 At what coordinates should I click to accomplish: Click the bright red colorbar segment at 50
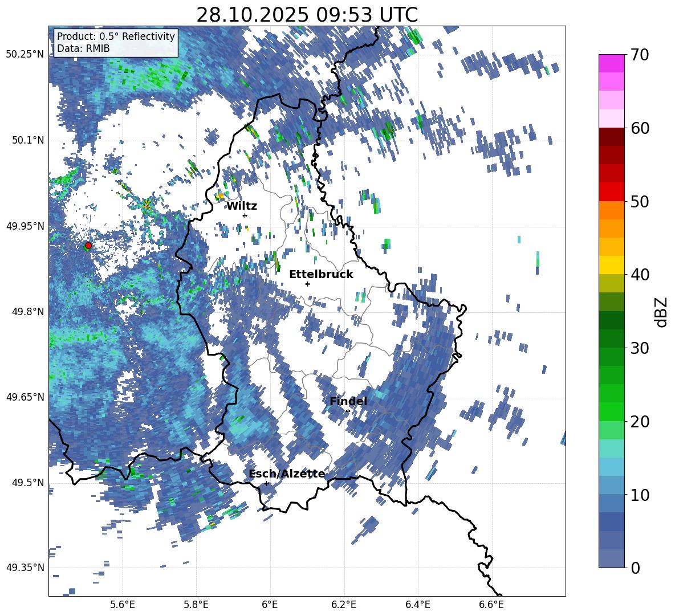[612, 192]
